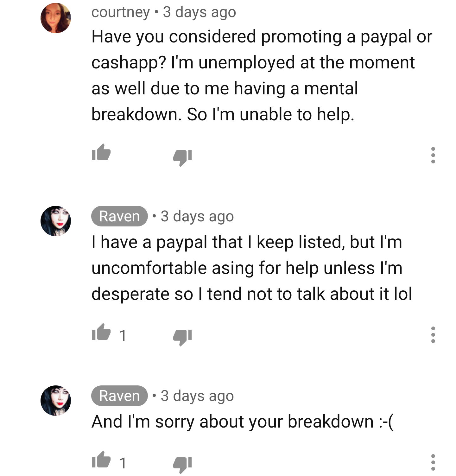This screenshot has height=476, width=456.
Task: Dislike Raven's 'sorry about your breakdown' reply
Action: pyautogui.click(x=182, y=465)
